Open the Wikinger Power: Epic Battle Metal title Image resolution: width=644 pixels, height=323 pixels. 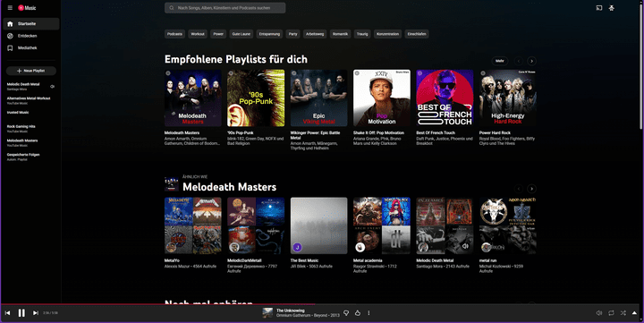click(x=315, y=135)
